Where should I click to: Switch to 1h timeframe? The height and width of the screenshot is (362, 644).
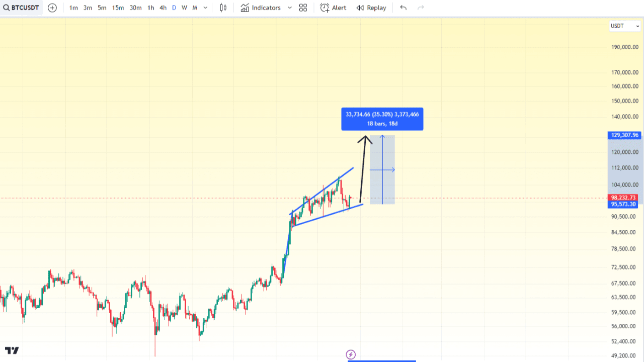[151, 8]
